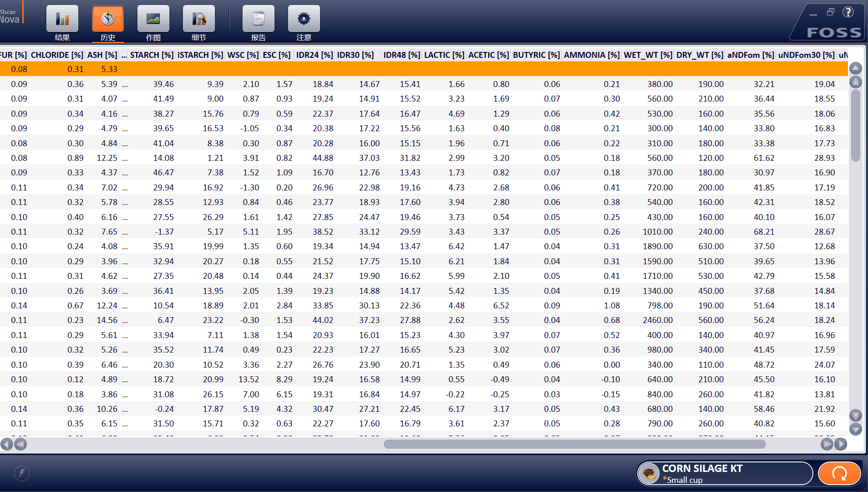Click the BUTYRIC [%] column header
Image resolution: width=868 pixels, height=492 pixels.
pyautogui.click(x=537, y=55)
